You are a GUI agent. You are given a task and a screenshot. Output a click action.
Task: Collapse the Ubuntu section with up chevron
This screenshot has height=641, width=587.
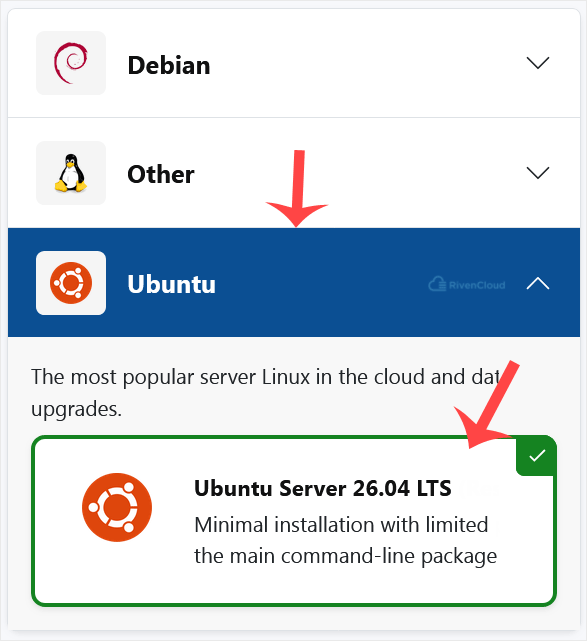coord(538,283)
